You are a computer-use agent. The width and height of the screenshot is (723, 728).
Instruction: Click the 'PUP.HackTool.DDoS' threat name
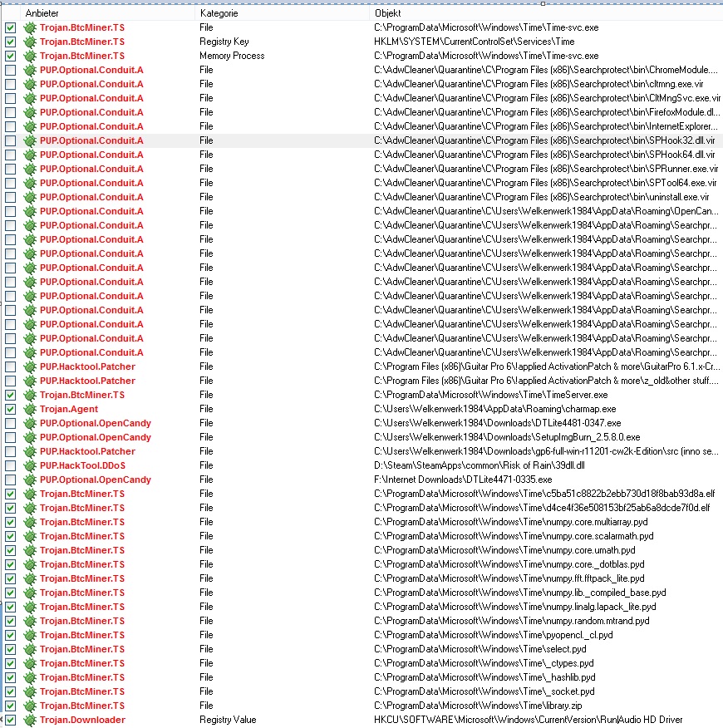click(x=82, y=465)
